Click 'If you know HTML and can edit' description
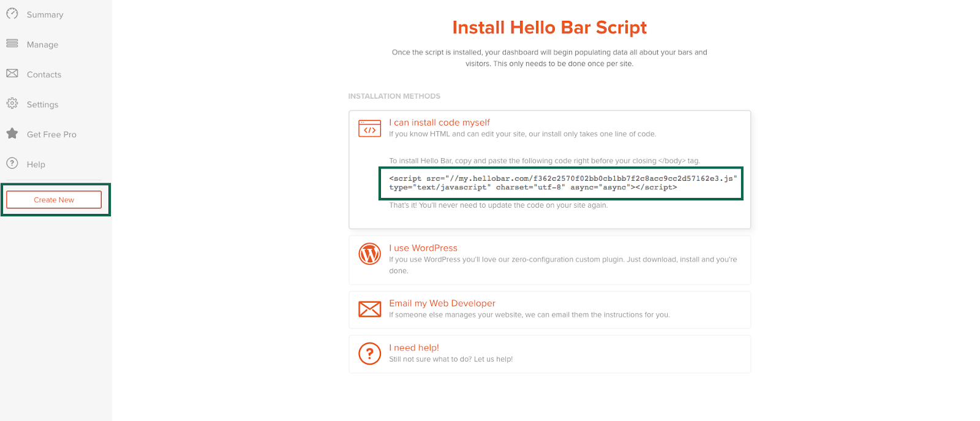The image size is (980, 421). (522, 134)
